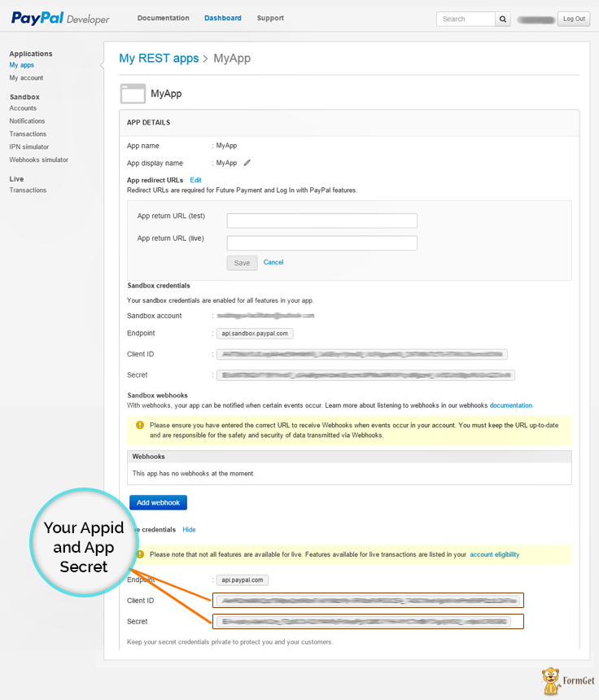Cancel redirect URL editing
The image size is (599, 700).
[x=273, y=262]
